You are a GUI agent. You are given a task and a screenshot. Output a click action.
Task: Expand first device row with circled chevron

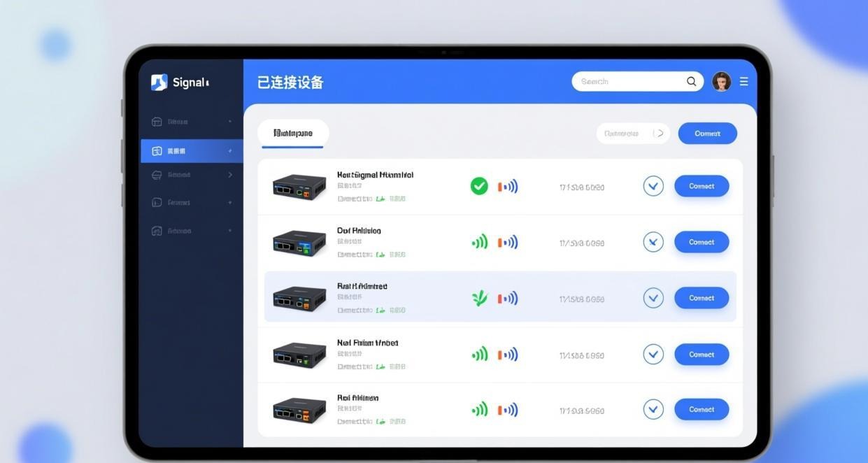pyautogui.click(x=653, y=186)
